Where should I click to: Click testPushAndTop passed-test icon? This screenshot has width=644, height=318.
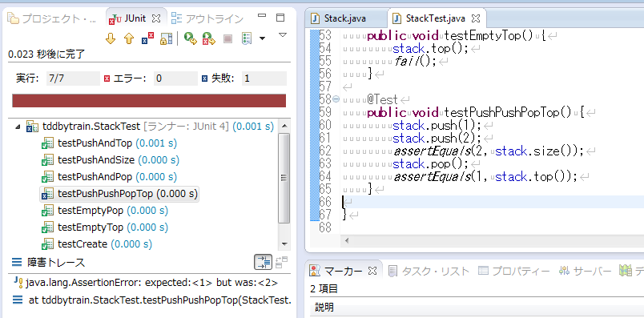(x=47, y=143)
